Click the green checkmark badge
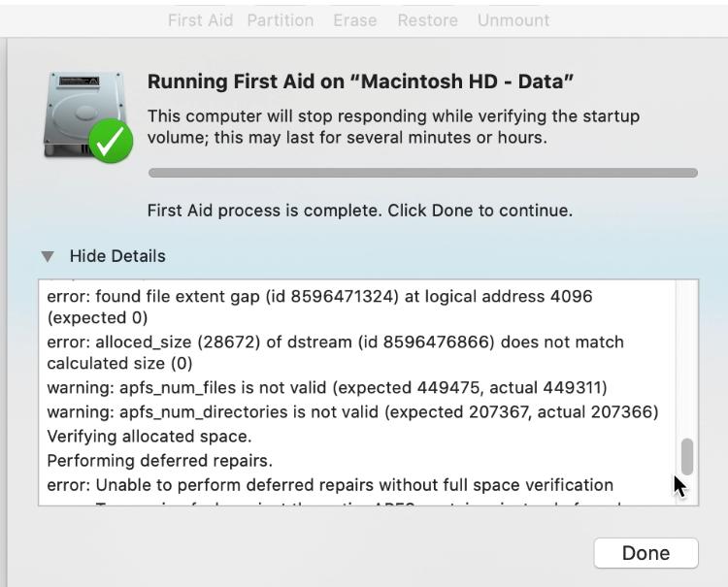Screen dimensions: 728x587 [x=111, y=141]
